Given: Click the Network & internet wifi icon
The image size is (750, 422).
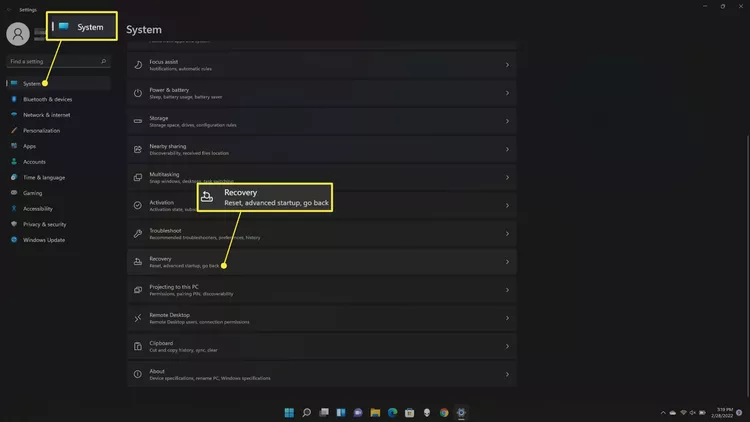Looking at the screenshot, I should [x=14, y=115].
